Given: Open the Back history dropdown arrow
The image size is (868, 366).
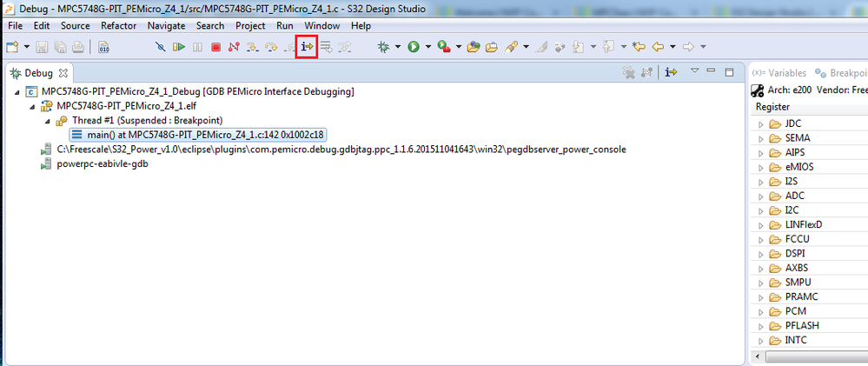Looking at the screenshot, I should click(673, 47).
